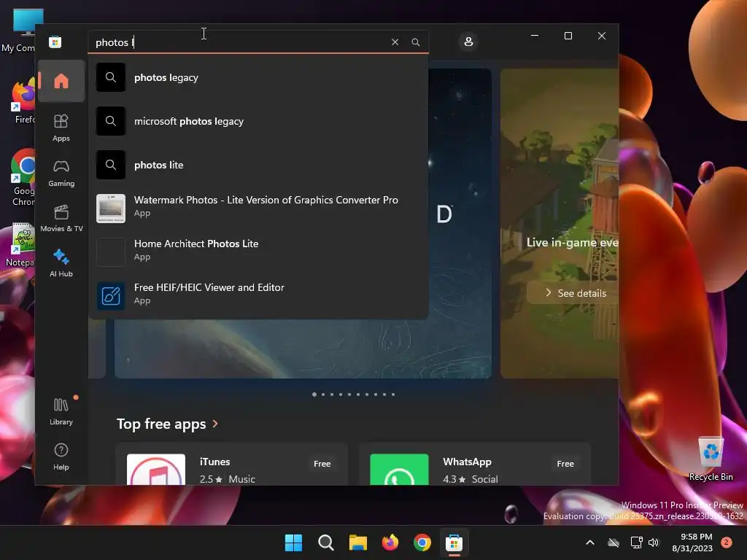Click the WhatsApp green app icon
Image resolution: width=747 pixels, height=560 pixels.
point(399,470)
